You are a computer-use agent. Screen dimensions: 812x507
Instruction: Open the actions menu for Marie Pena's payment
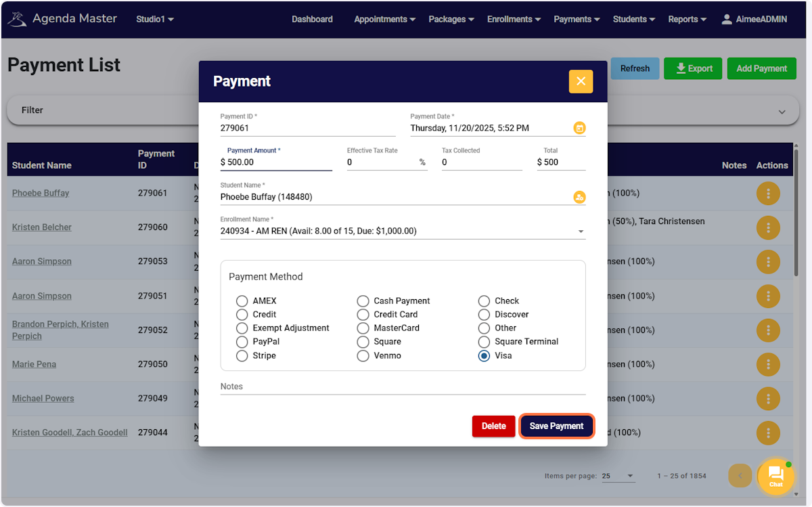pos(768,364)
